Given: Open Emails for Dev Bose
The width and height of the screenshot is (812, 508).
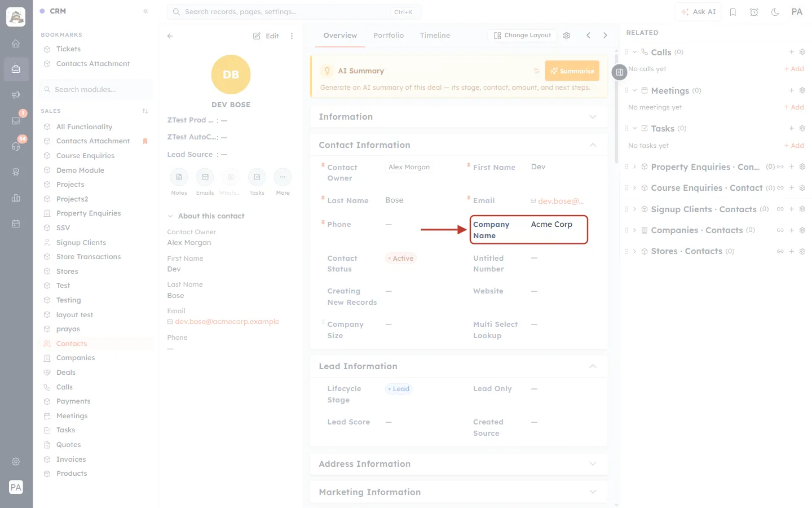Looking at the screenshot, I should pos(205,177).
